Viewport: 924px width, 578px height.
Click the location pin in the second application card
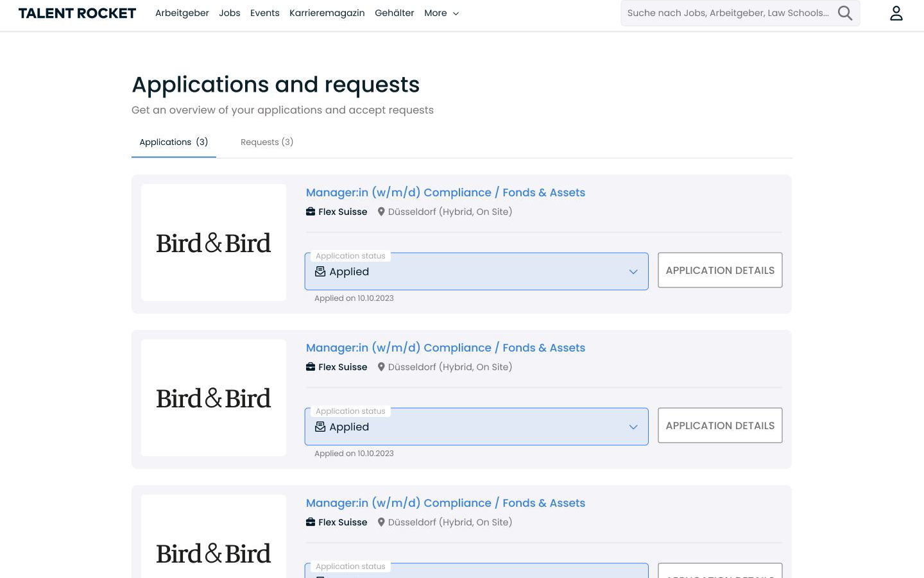381,367
